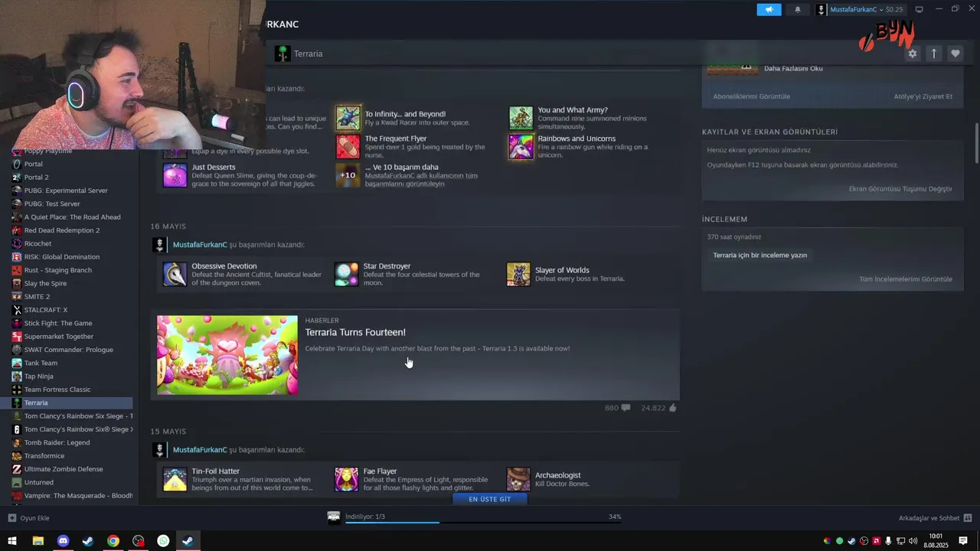Open The Frequent Flyer achievement icon
The image size is (980, 551).
[348, 146]
